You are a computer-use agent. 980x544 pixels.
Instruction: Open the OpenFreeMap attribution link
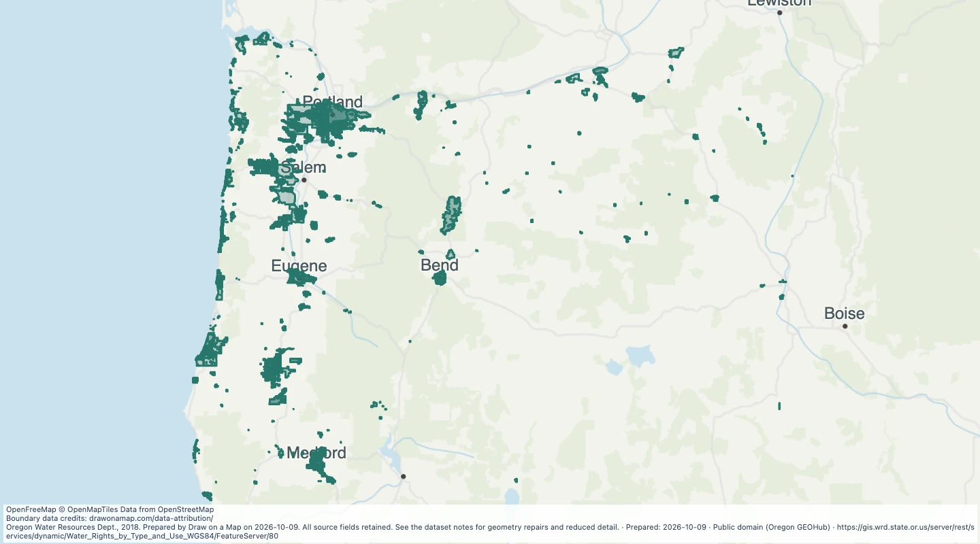click(31, 509)
